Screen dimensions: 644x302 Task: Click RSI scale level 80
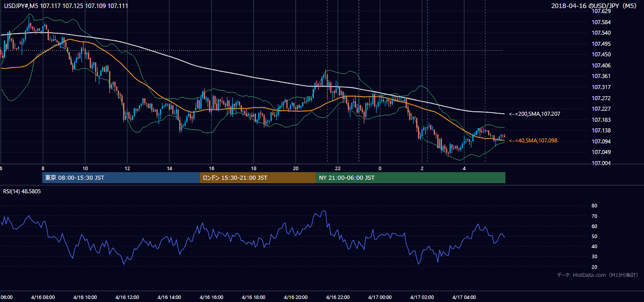click(594, 206)
